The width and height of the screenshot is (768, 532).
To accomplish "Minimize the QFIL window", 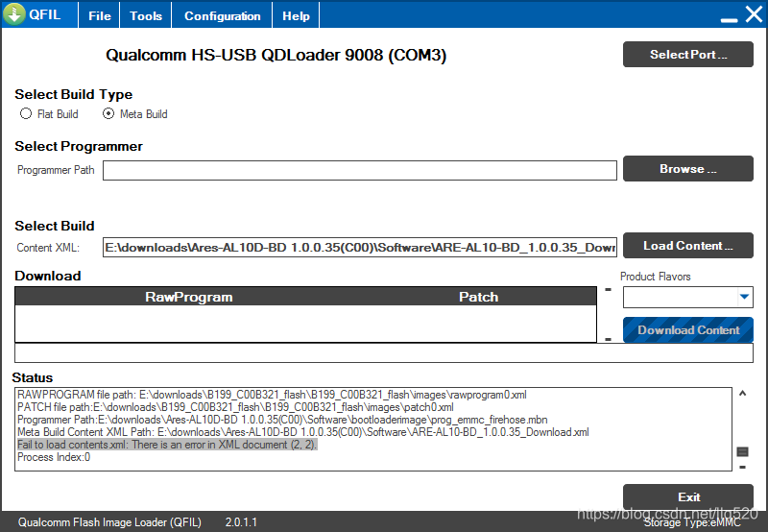I will (729, 19).
